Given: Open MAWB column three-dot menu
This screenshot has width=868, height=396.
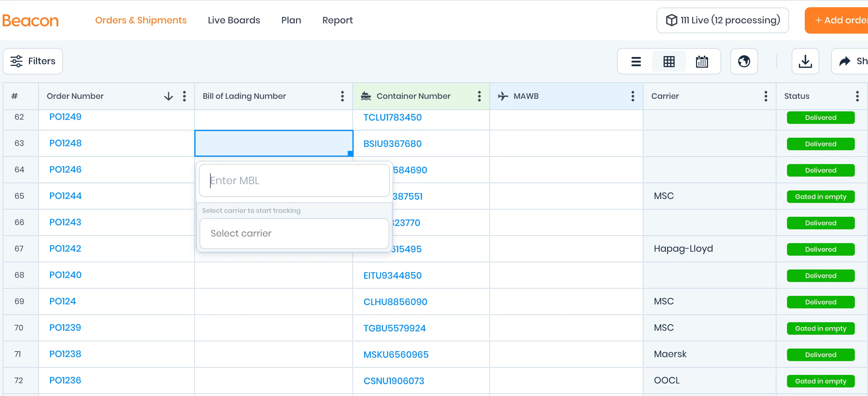Looking at the screenshot, I should coord(633,97).
